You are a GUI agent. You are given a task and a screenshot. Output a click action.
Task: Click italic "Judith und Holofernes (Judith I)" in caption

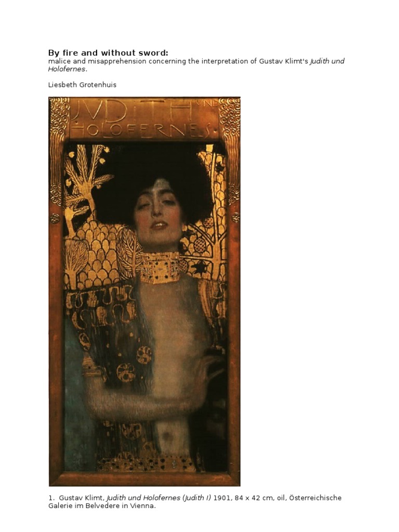[159, 498]
